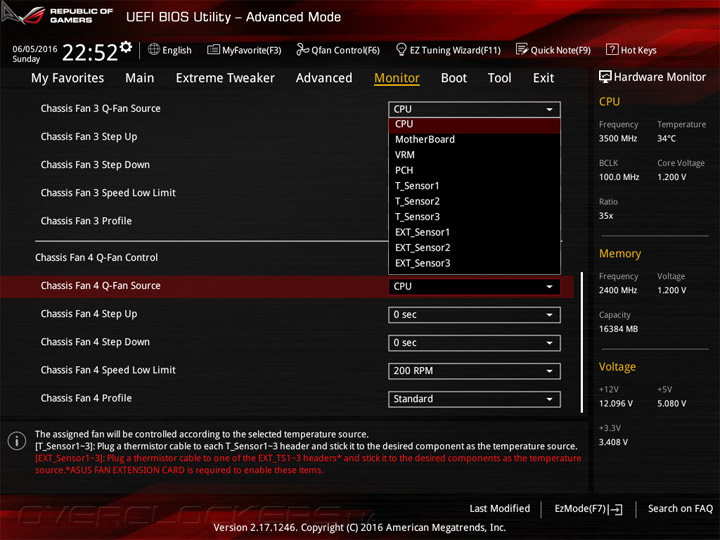Select Chassis Fan 3 Profile row
The width and height of the screenshot is (720, 540).
pos(86,221)
